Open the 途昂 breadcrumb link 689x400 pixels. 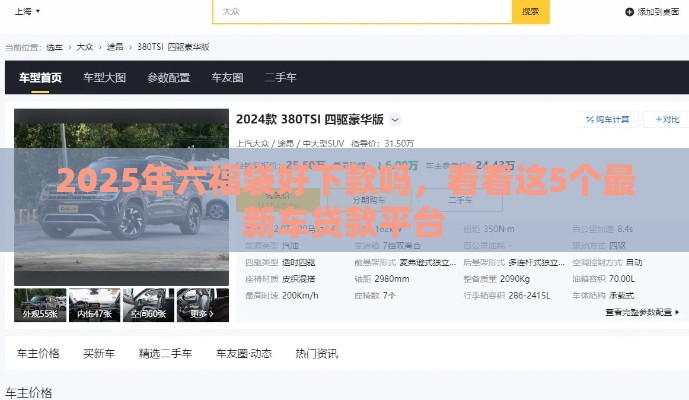point(115,47)
